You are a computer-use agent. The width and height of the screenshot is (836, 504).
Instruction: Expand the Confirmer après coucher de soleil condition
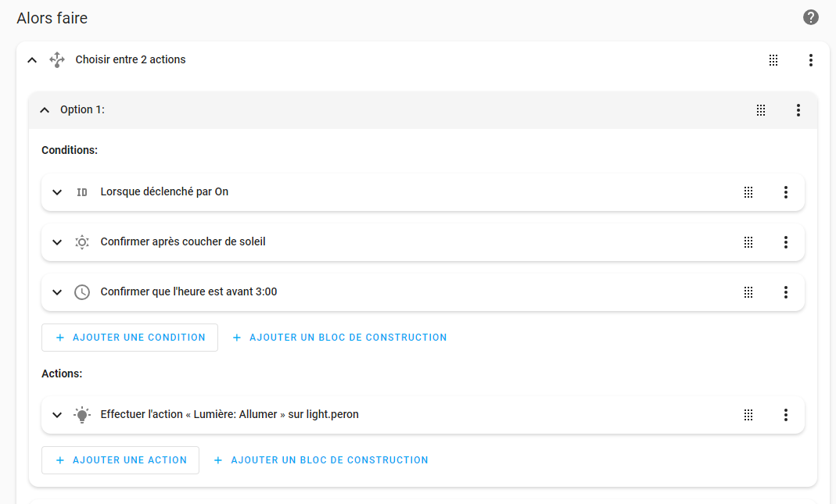tap(57, 242)
